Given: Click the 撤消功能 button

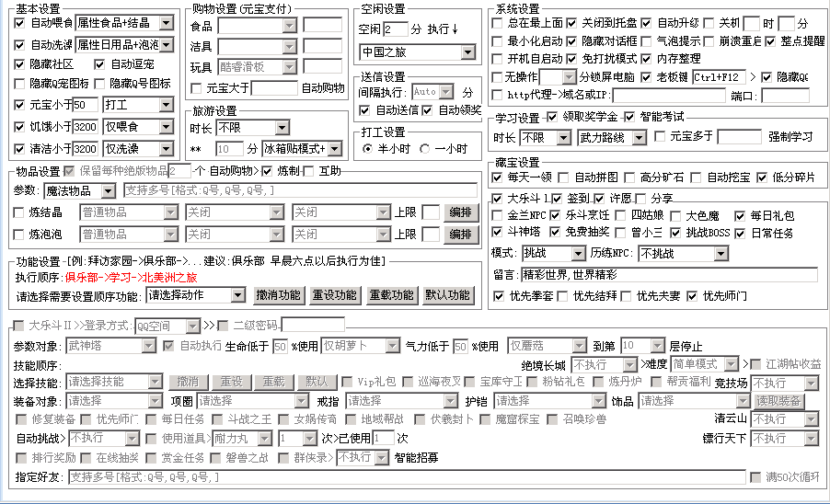Looking at the screenshot, I should click(278, 295).
